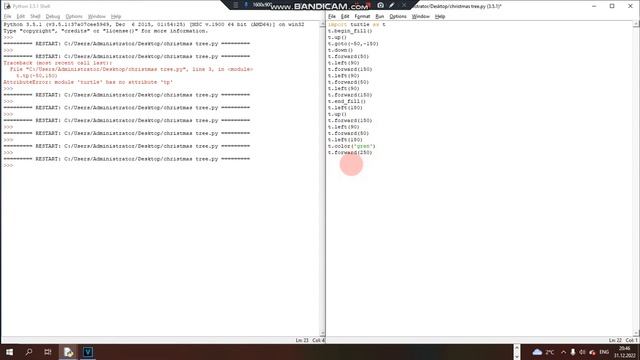The image size is (640, 360).
Task: Open Task View from the taskbar
Action: 48,352
